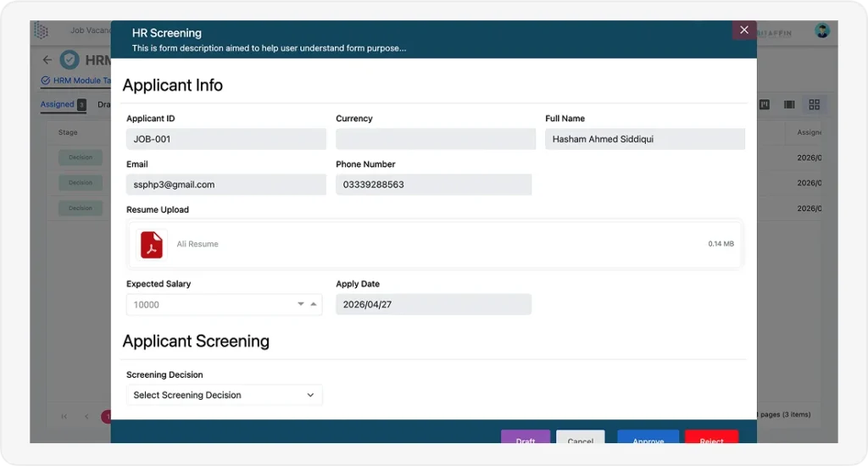The width and height of the screenshot is (868, 466).
Task: Go back with the left arrow icon
Action: click(x=47, y=60)
